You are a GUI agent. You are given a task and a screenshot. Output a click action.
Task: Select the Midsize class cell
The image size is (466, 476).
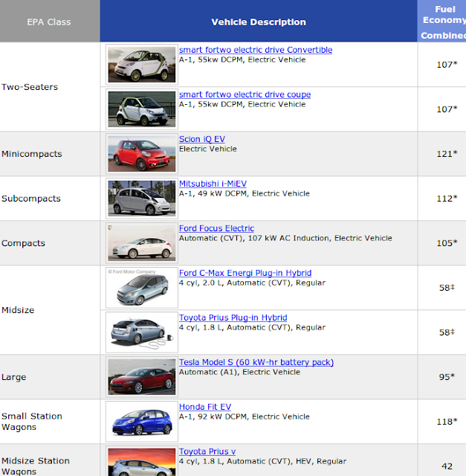click(50, 310)
